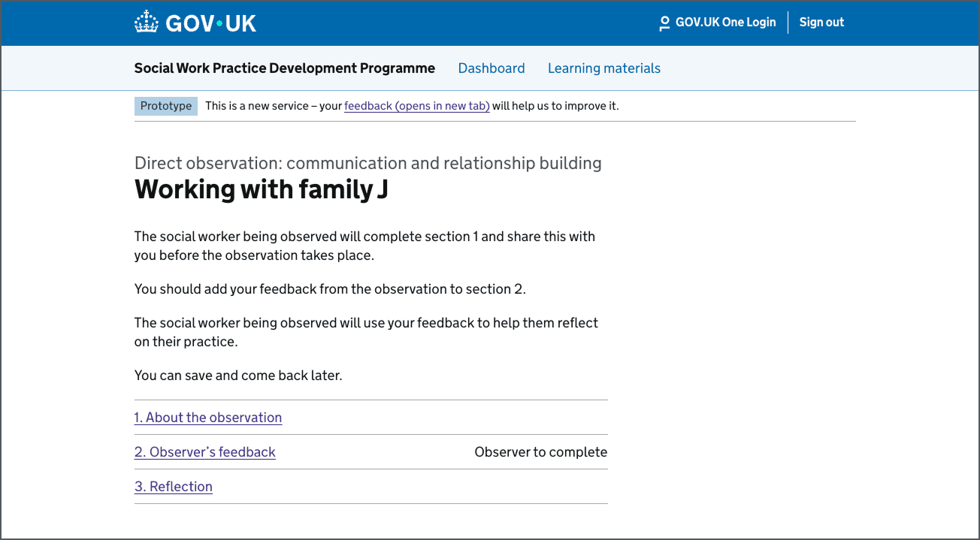Open section 3, Reflection

(173, 486)
